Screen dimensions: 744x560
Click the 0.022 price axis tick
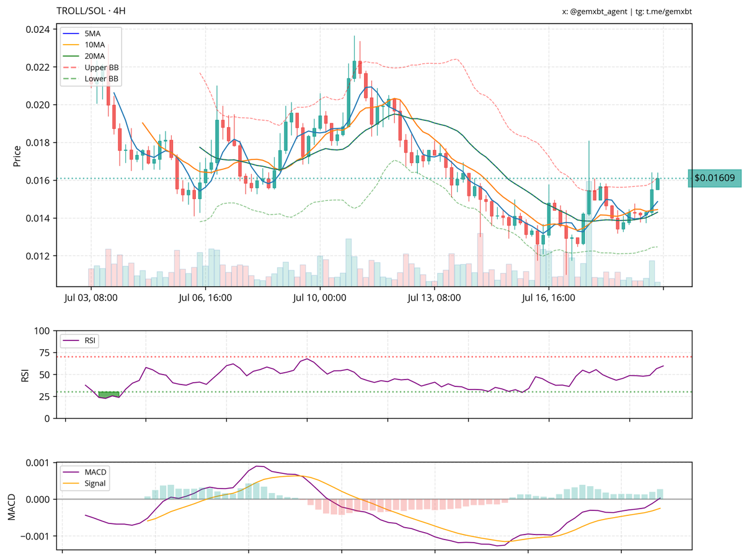[38, 67]
